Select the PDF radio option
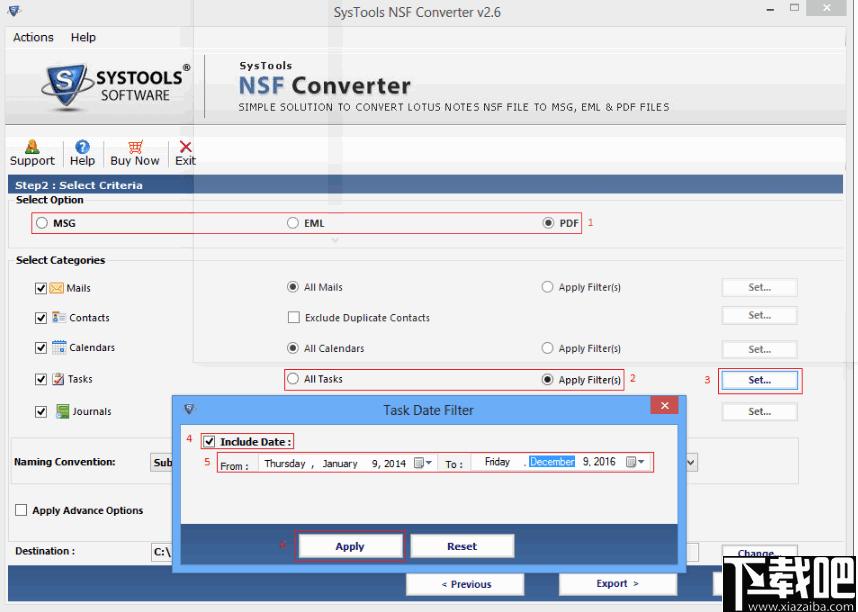Viewport: 858px width, 612px height. [548, 223]
